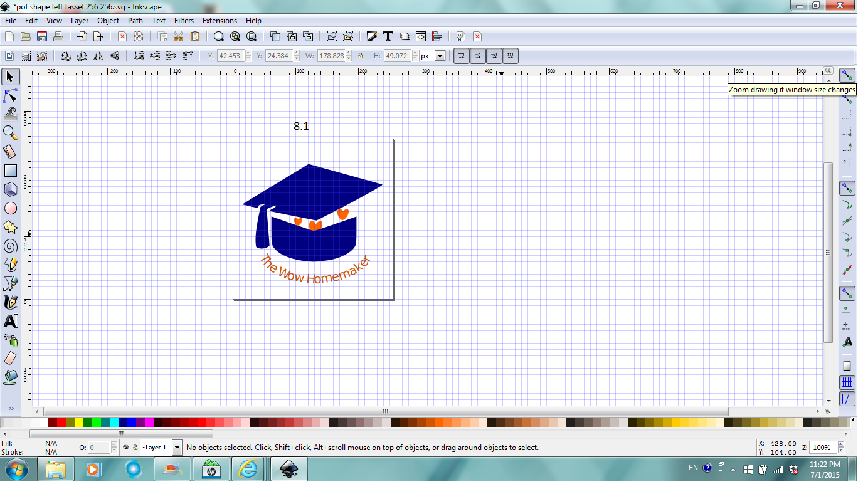
Task: Flip selected objects horizontally icon
Action: [x=98, y=56]
